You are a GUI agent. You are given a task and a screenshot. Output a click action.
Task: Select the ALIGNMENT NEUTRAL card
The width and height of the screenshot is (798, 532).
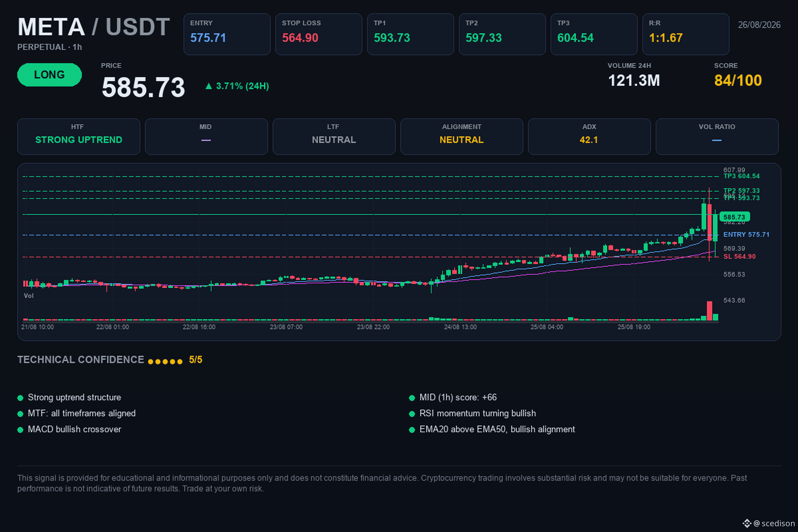(462, 137)
